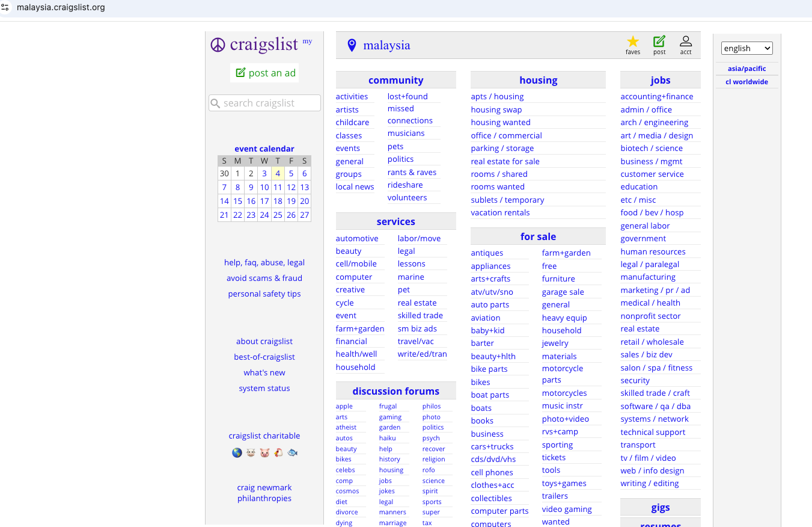Image resolution: width=812 pixels, height=527 pixels.
Task: Open the for sale section header
Action: click(x=539, y=236)
